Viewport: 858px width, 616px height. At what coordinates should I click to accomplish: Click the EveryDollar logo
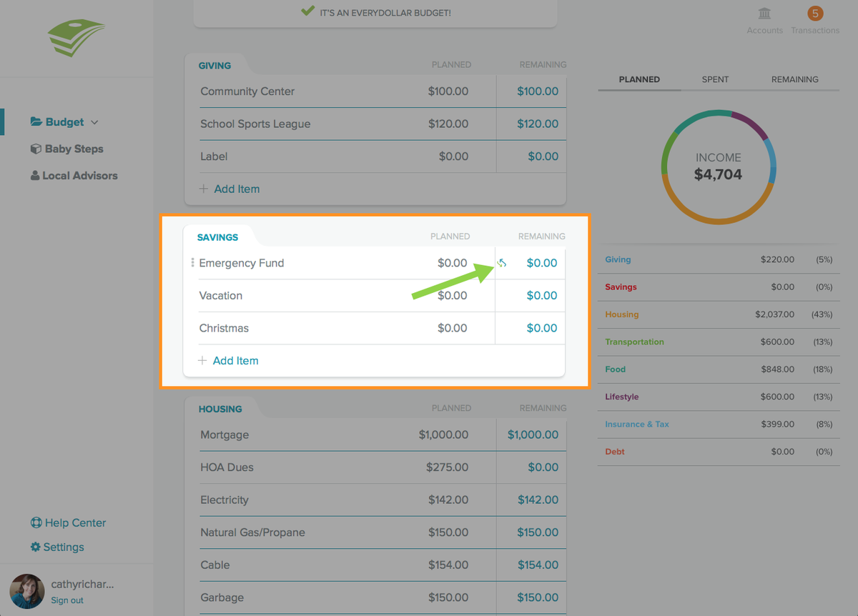[x=77, y=38]
